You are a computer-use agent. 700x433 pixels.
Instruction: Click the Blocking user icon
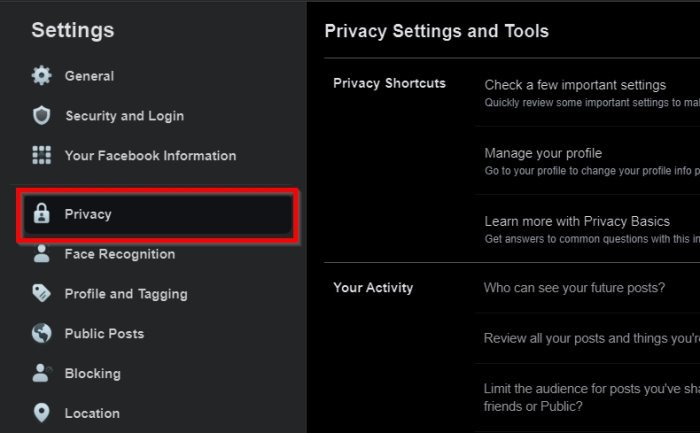[41, 374]
